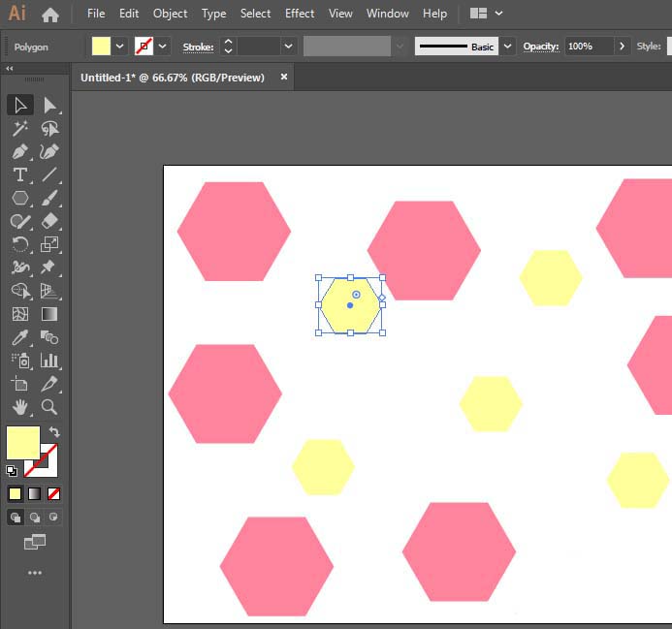
Task: Select the Zoom tool
Action: click(49, 407)
